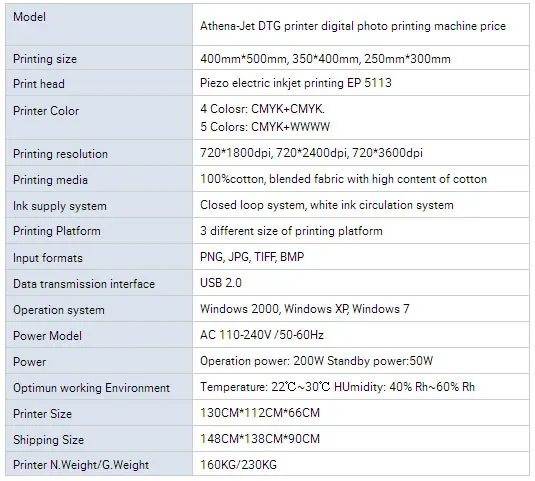Select the 'AC 110-240V /50-60Hz' value
This screenshot has width=535, height=481.
[262, 335]
